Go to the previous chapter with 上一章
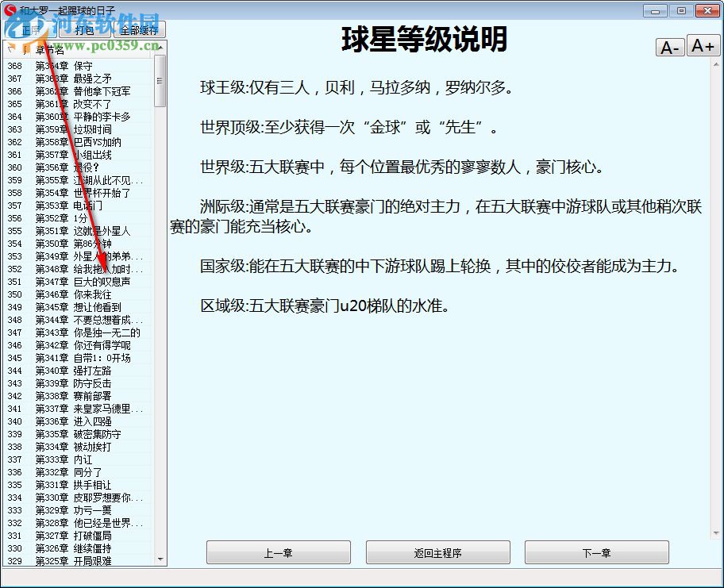The image size is (724, 588). 279,552
